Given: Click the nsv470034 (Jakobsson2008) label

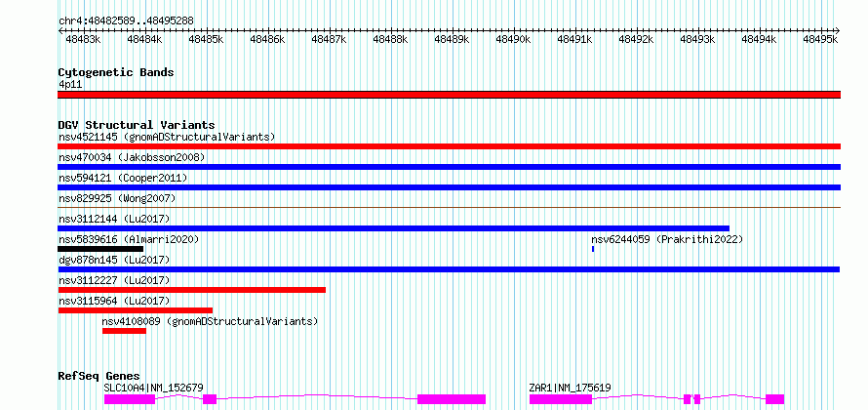Looking at the screenshot, I should pos(132,157).
